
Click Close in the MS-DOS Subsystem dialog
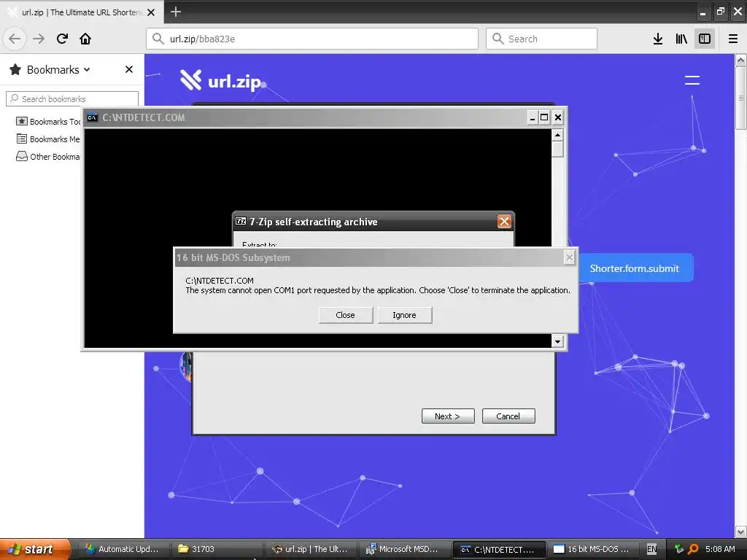(345, 315)
